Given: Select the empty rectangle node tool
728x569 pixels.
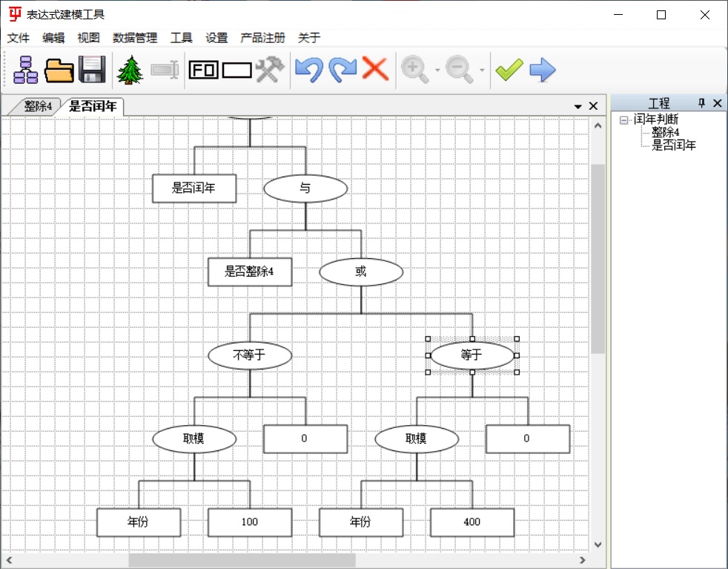Looking at the screenshot, I should [237, 70].
